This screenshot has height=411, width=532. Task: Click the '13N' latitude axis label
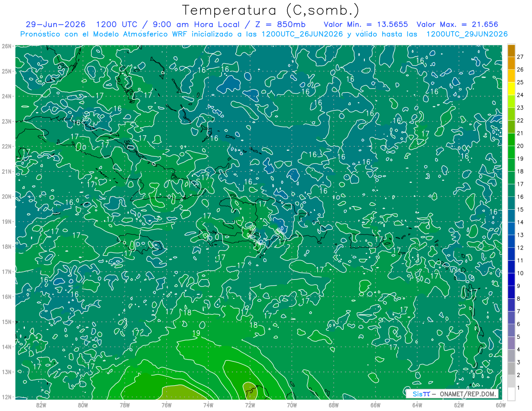click(7, 372)
